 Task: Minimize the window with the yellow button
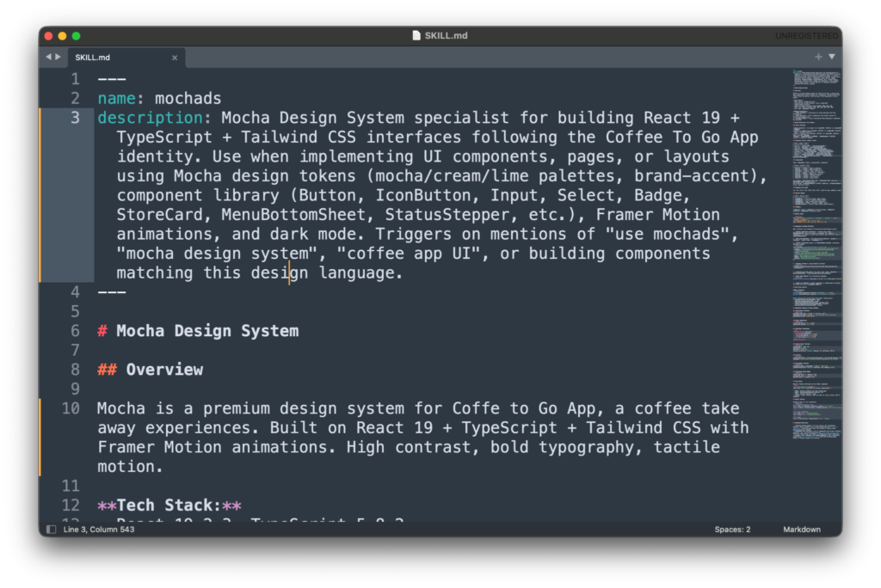click(x=62, y=36)
